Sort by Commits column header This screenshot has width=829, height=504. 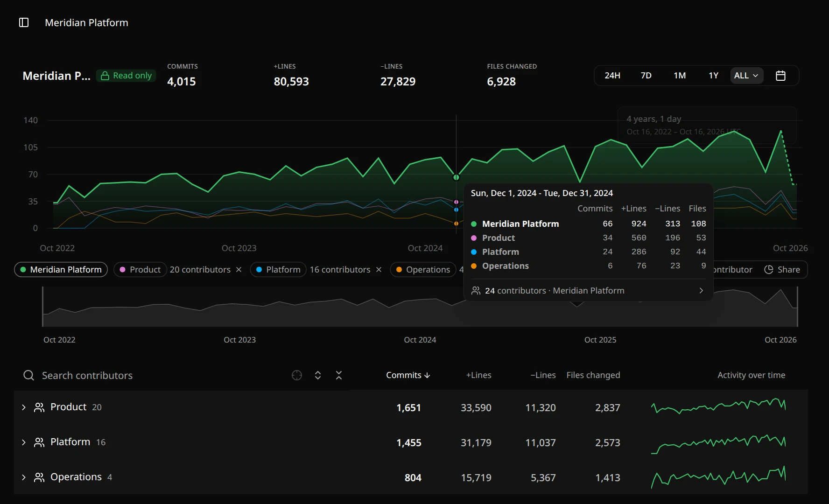point(408,375)
